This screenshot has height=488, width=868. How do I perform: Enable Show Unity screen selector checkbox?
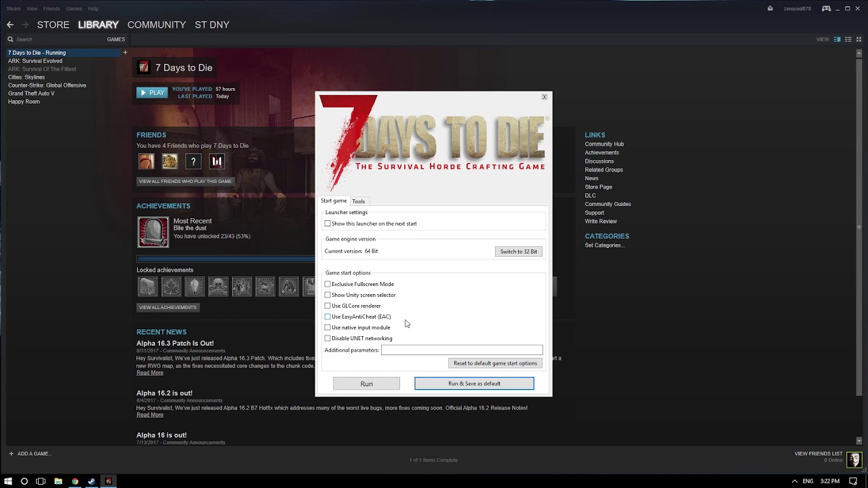tap(328, 295)
